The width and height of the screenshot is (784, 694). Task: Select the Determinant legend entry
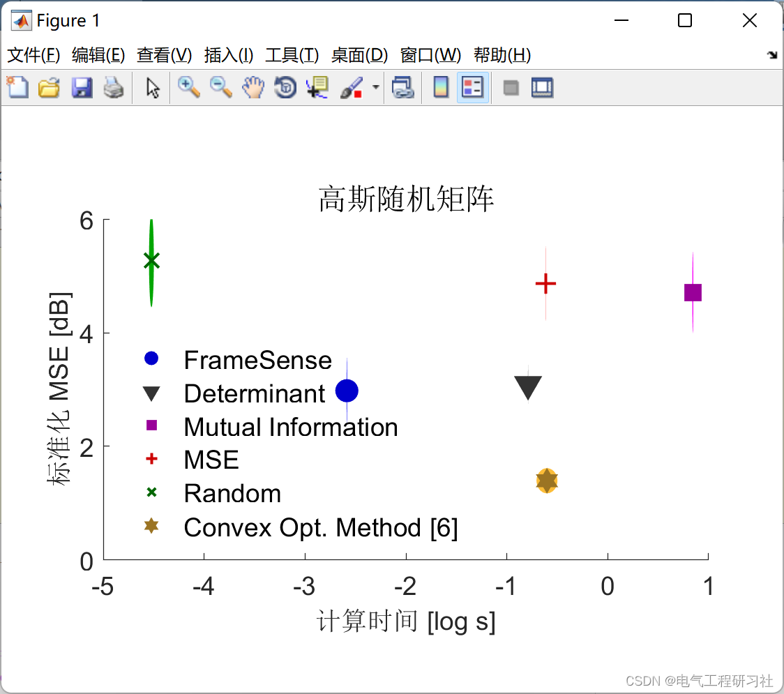[x=234, y=393]
